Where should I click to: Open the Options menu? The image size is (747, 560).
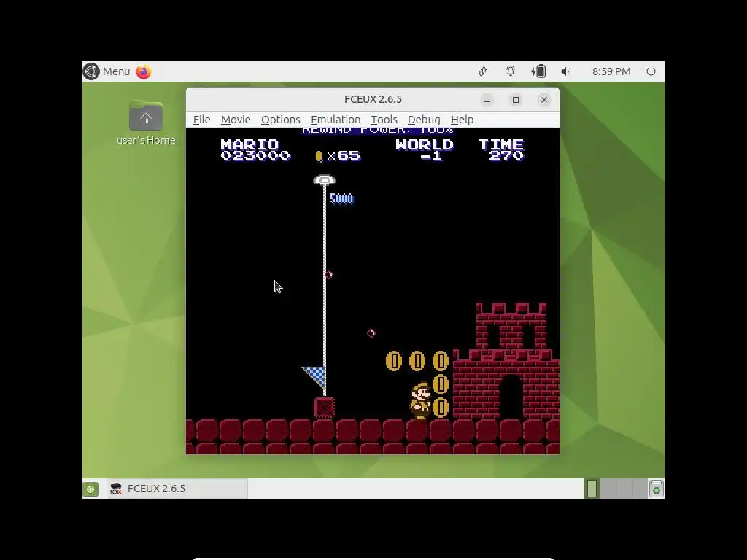coord(281,120)
